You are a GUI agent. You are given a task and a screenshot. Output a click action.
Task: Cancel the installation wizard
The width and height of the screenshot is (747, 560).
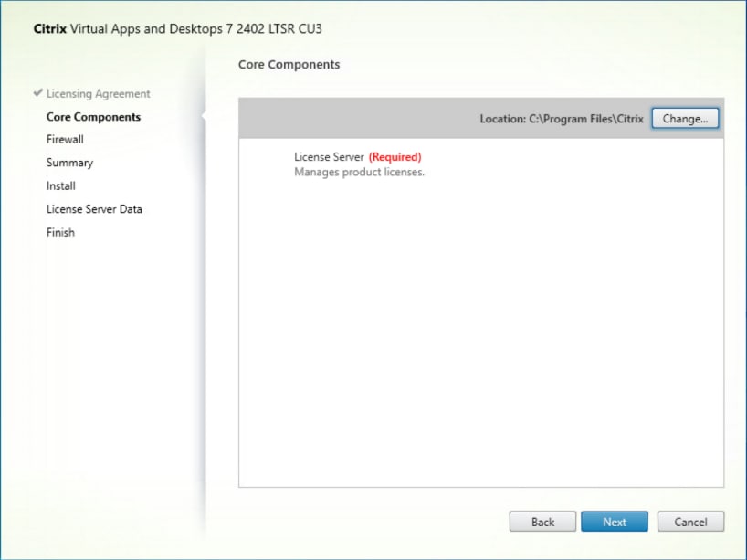pyautogui.click(x=690, y=522)
